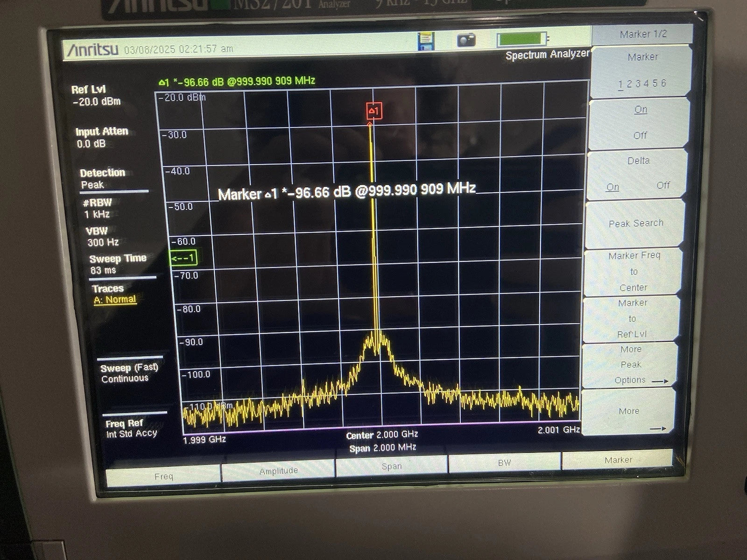Open the Amplitude menu
This screenshot has height=560, width=747.
(x=279, y=471)
